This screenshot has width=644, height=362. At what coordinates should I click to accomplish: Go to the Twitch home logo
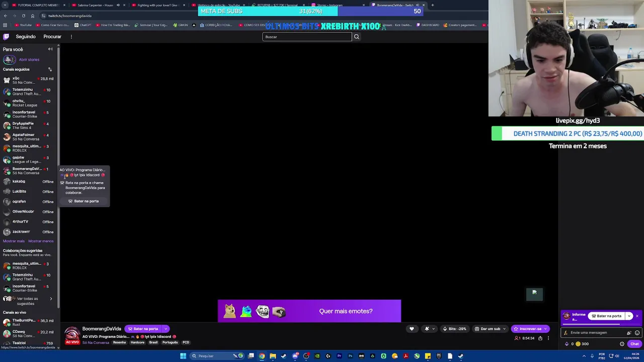click(x=6, y=37)
